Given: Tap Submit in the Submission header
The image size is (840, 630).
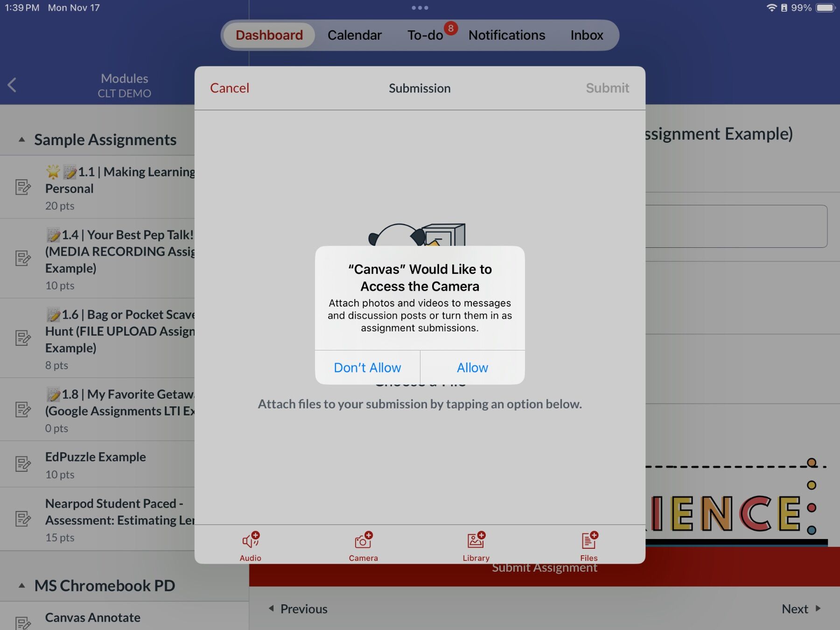Looking at the screenshot, I should tap(607, 88).
